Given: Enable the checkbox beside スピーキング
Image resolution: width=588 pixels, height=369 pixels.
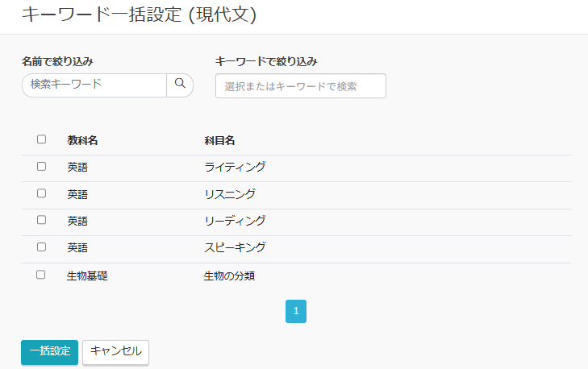Looking at the screenshot, I should click(41, 247).
